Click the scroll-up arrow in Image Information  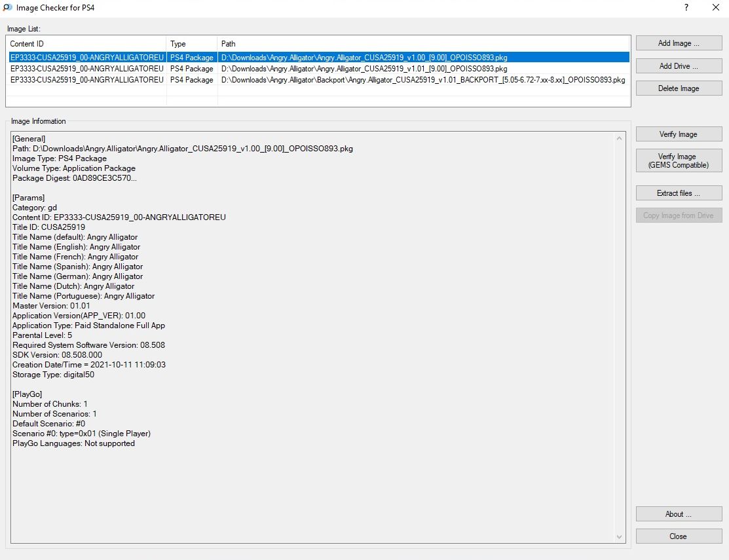(619, 138)
